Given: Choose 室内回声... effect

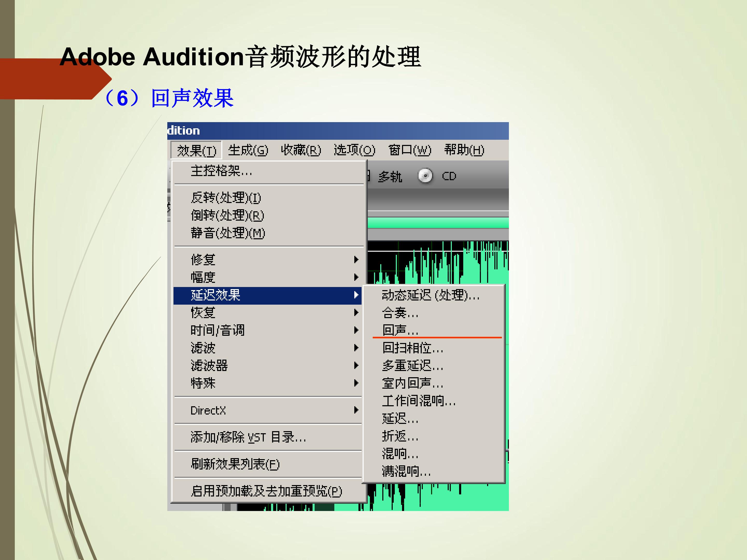Looking at the screenshot, I should (x=434, y=383).
